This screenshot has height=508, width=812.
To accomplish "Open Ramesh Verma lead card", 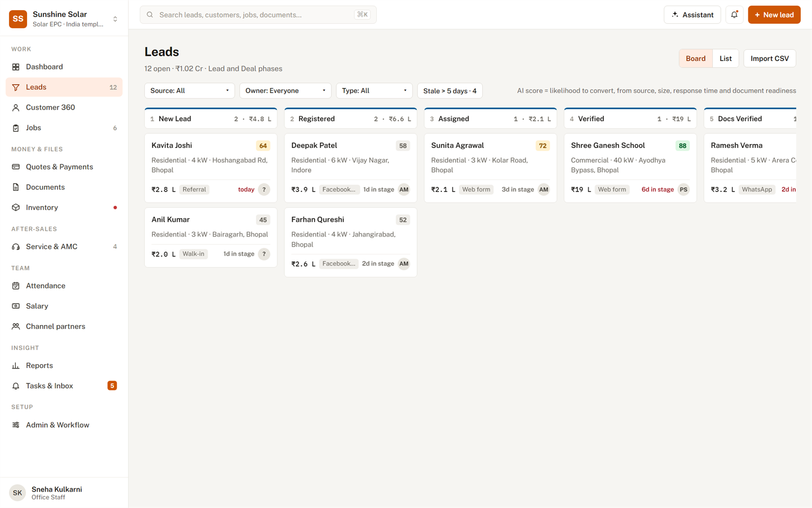I will point(750,168).
